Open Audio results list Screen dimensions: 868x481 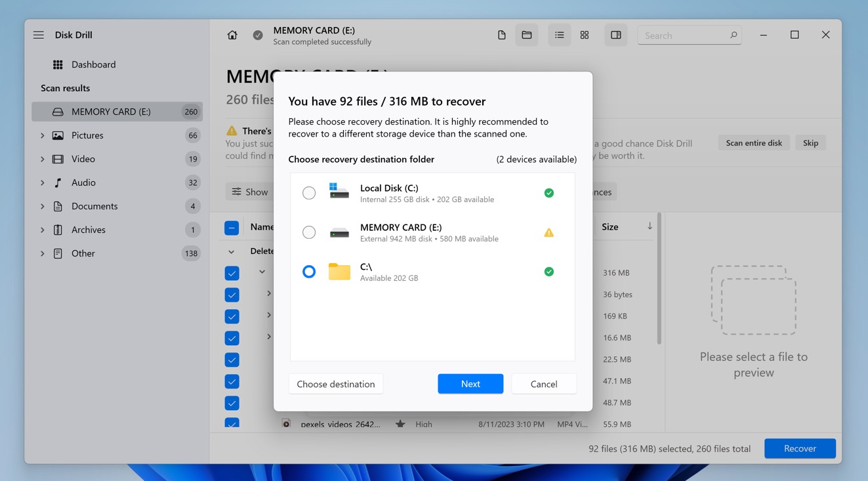pos(117,182)
